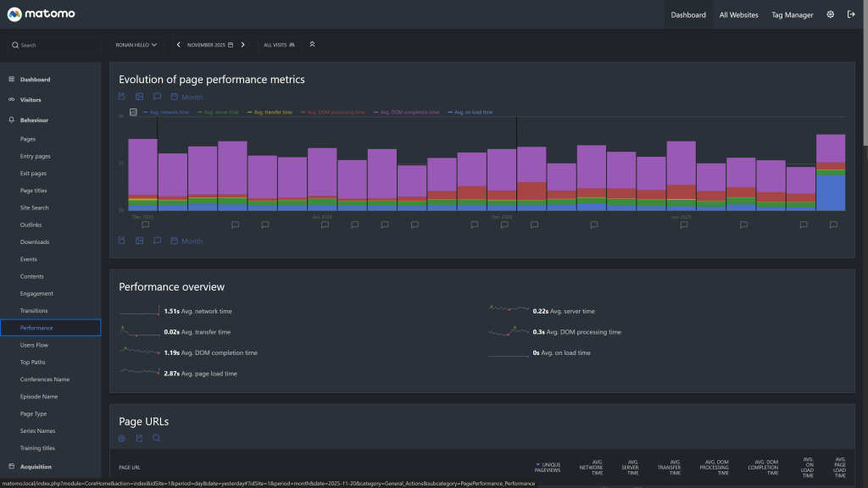Viewport: 868px width, 488px height.
Task: Select Users Flow in the sidebar
Action: 34,345
